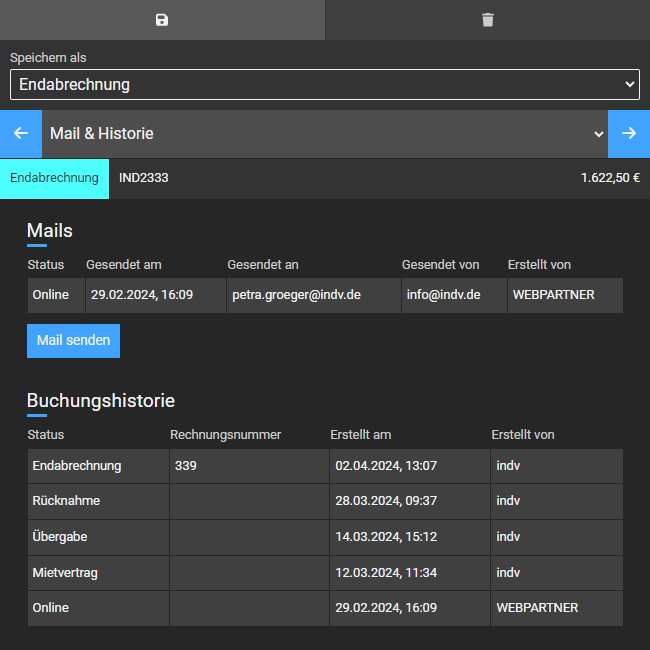Click the total amount 1.622,50 €
Image resolution: width=650 pixels, height=650 pixels.
tap(610, 178)
